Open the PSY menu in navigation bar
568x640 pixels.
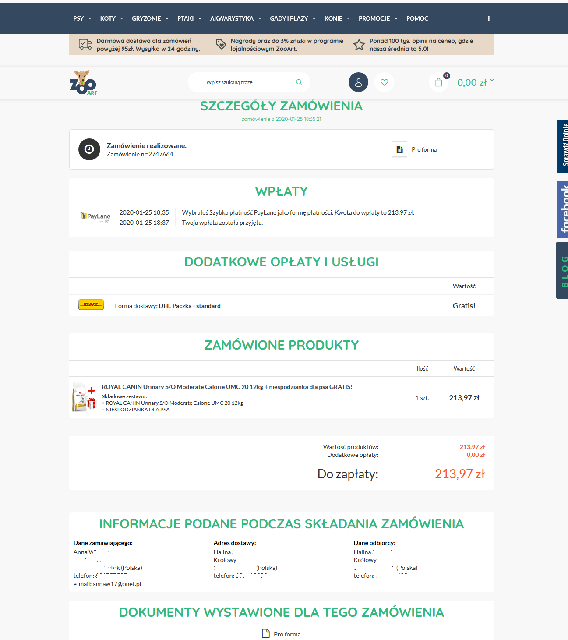(x=79, y=18)
